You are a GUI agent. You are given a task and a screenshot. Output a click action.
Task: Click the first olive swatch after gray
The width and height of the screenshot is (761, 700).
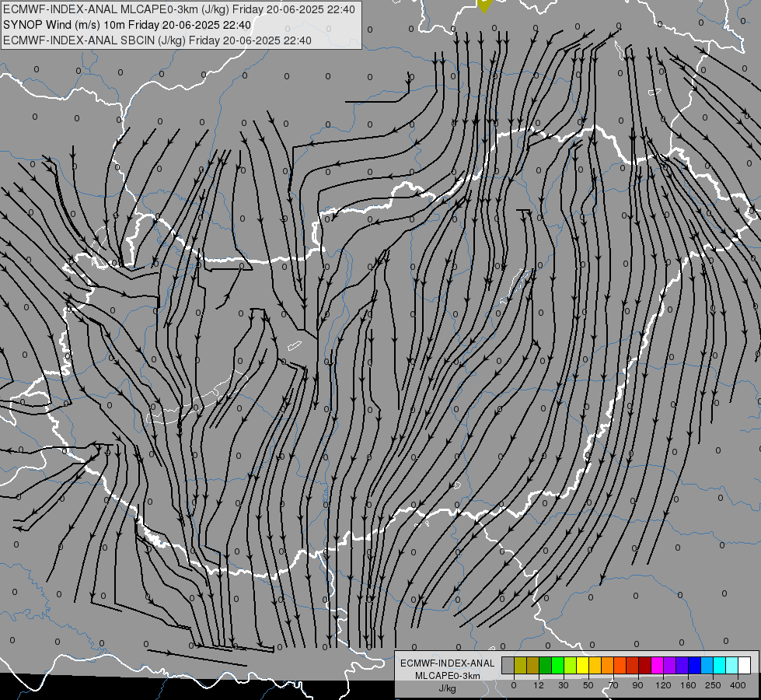(520, 666)
